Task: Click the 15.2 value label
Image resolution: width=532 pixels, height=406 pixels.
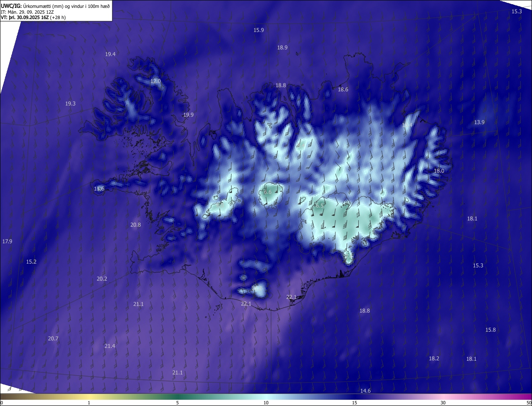Action: click(x=31, y=262)
